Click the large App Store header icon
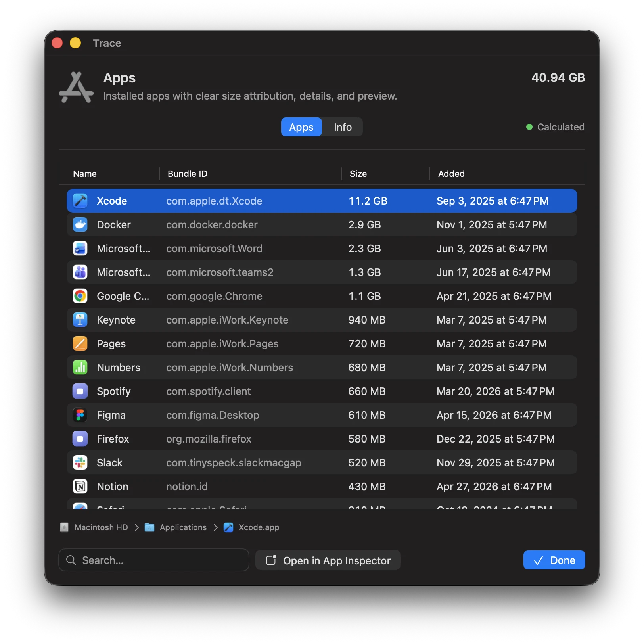Viewport: 644px width, 644px height. click(76, 87)
